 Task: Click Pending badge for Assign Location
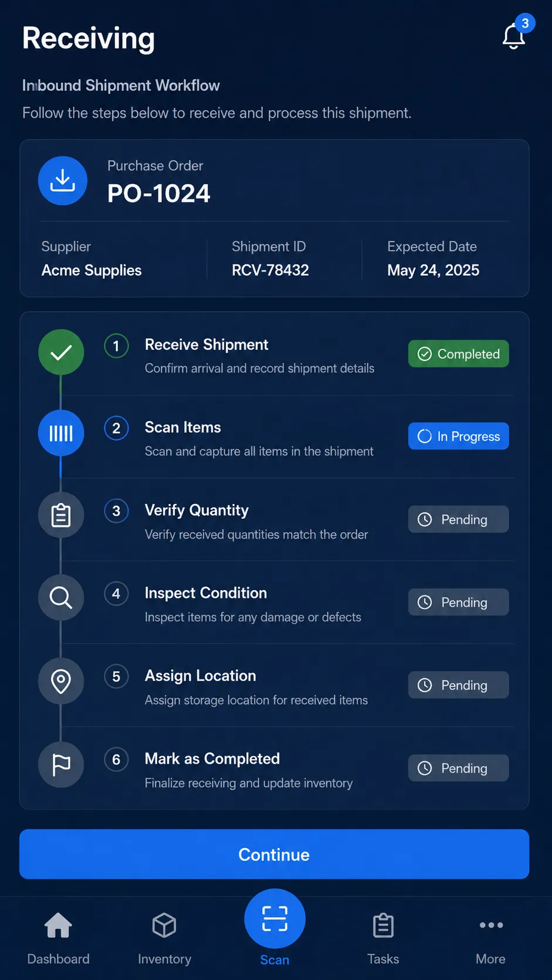[459, 685]
